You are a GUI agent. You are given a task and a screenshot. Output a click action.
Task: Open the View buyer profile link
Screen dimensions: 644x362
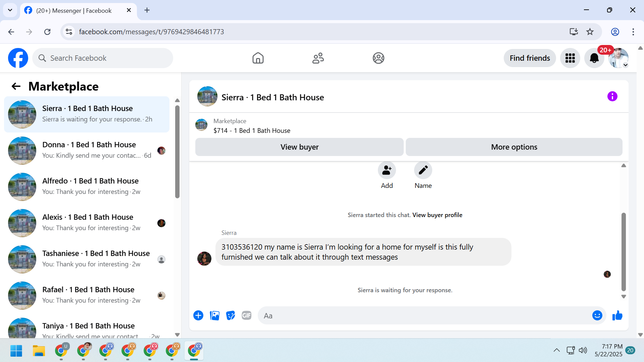point(437,215)
